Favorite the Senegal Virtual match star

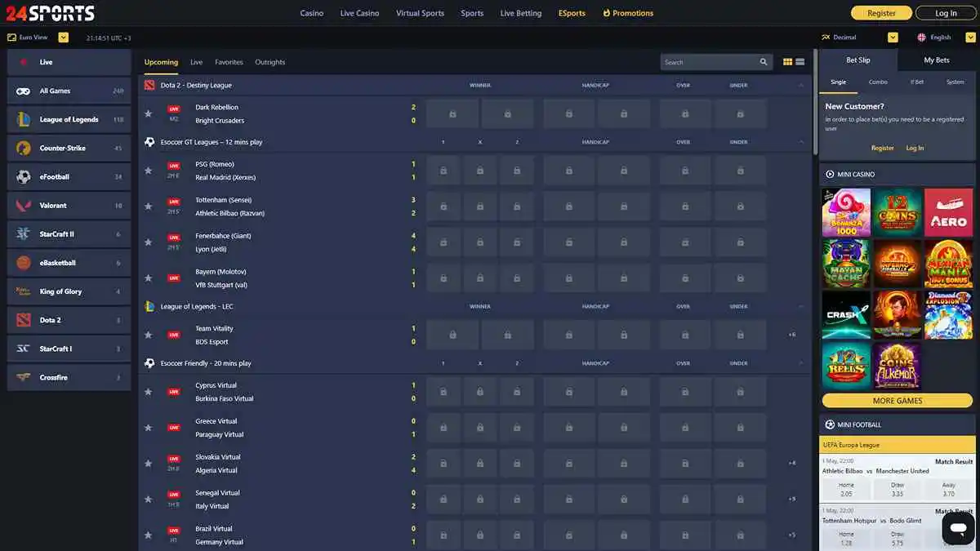coord(148,499)
